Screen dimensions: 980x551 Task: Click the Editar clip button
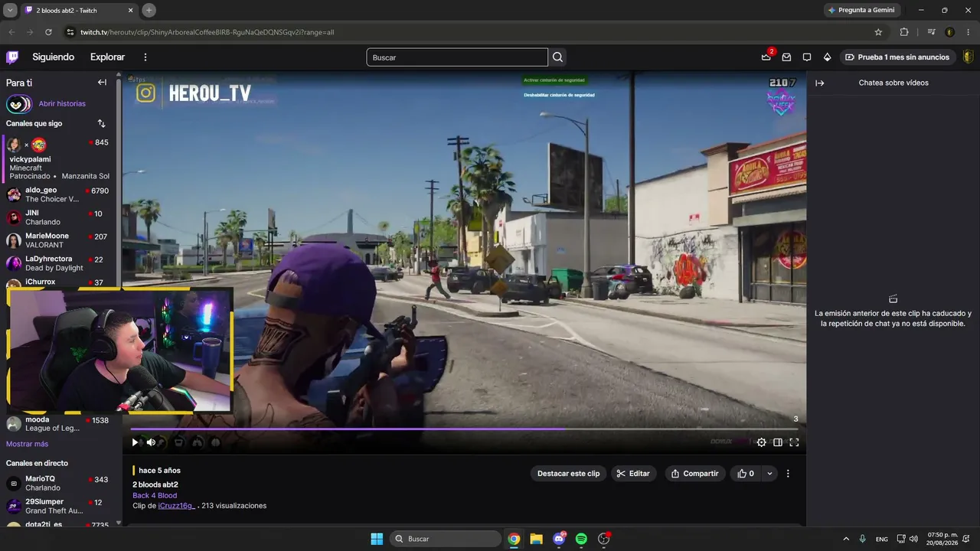point(633,474)
